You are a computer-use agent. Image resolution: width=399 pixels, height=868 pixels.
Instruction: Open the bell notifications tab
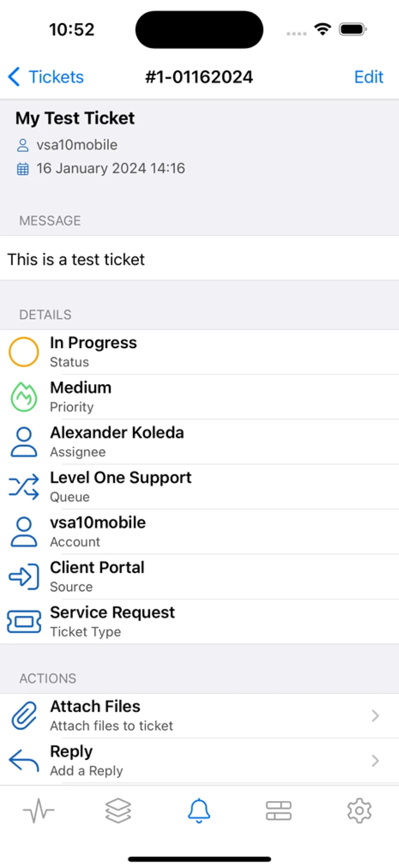click(x=199, y=811)
